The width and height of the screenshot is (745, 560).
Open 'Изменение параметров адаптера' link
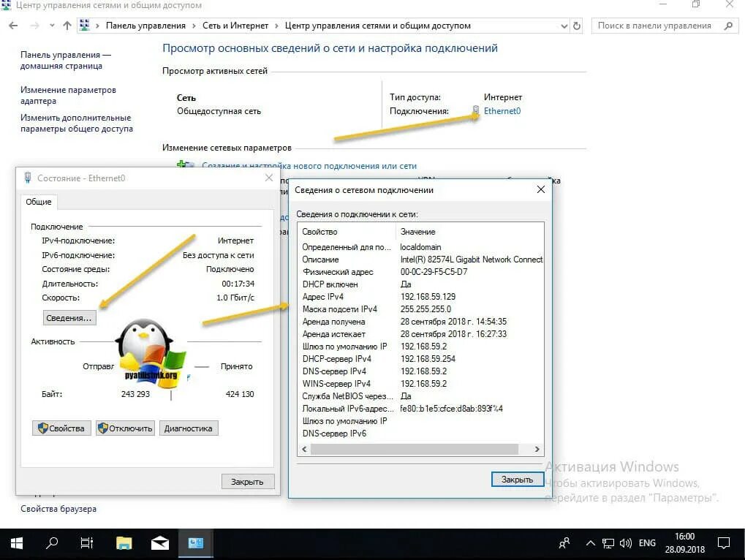[68, 95]
